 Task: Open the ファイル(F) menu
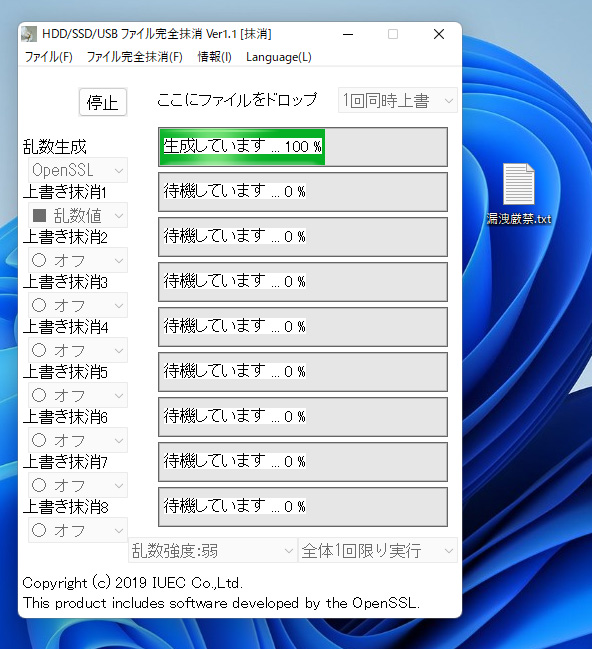click(x=49, y=57)
